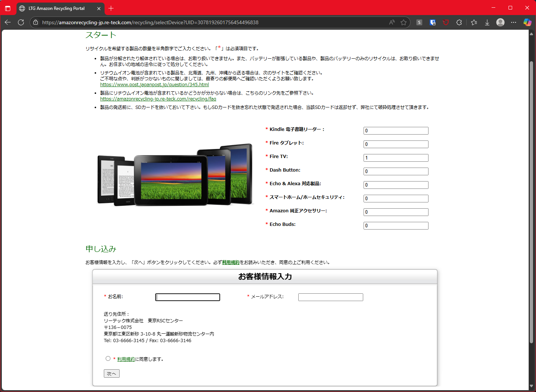
Task: Open the red shield extension icon
Action: 446,22
